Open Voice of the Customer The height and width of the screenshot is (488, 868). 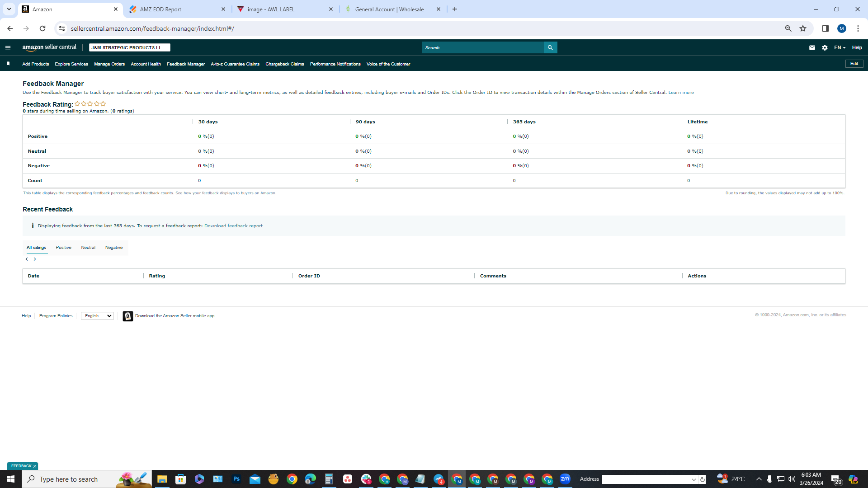coord(388,64)
